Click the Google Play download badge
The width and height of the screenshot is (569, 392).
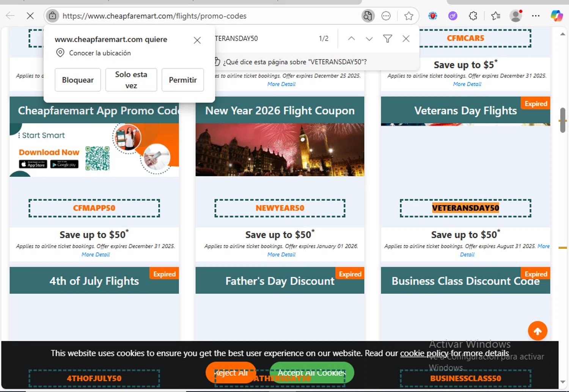click(64, 164)
